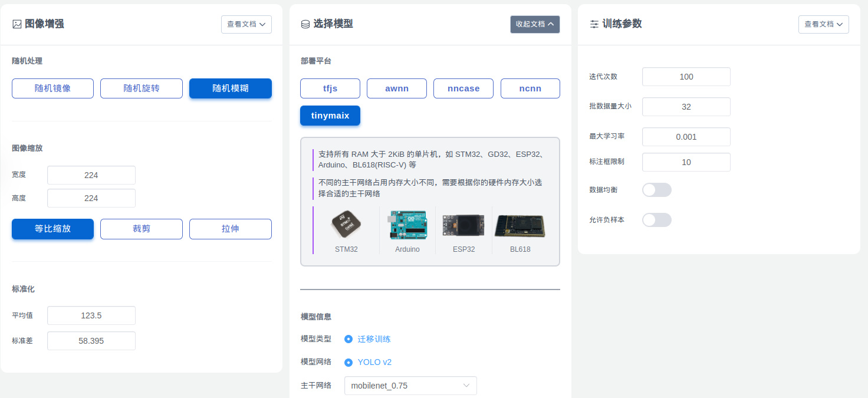This screenshot has width=868, height=398.
Task: Select the tfjs deployment platform
Action: click(330, 88)
